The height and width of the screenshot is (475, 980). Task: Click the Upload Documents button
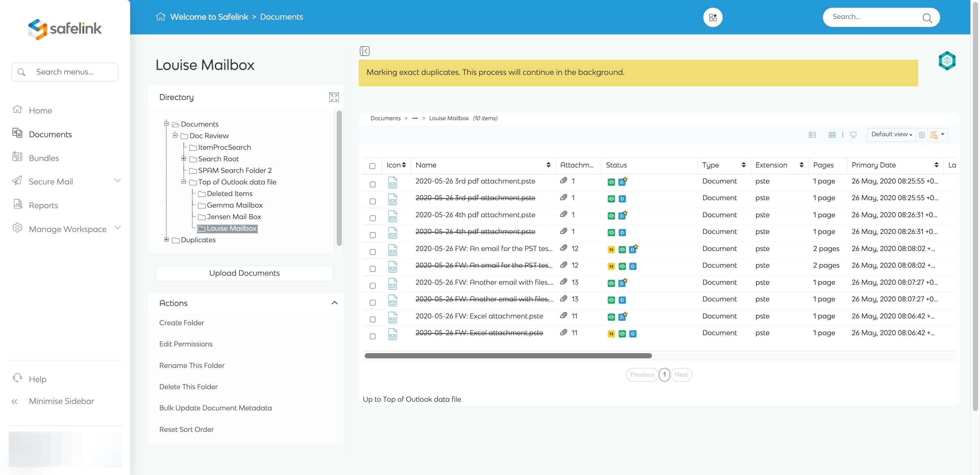244,273
